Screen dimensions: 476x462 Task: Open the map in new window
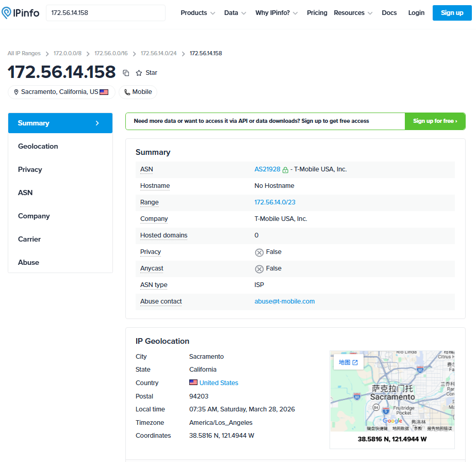[x=348, y=362]
